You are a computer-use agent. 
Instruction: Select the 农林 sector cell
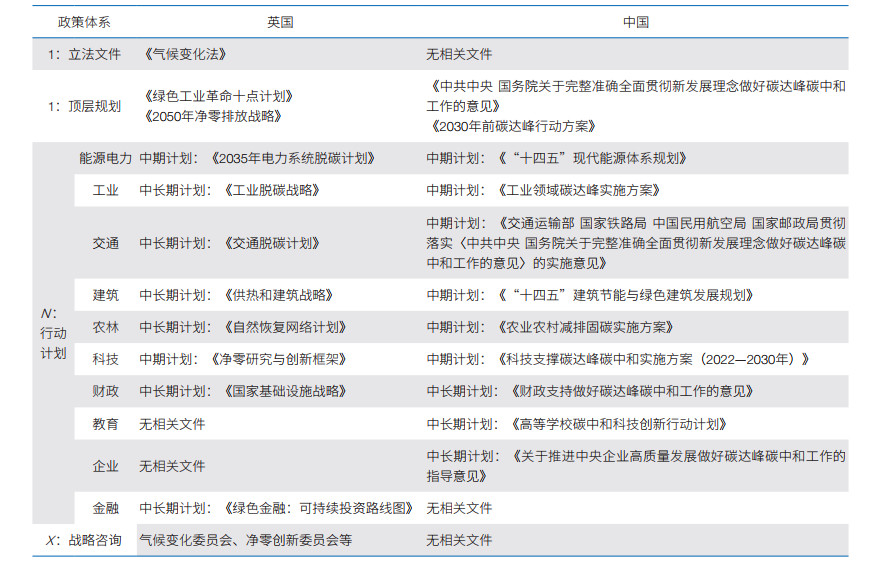[x=105, y=327]
